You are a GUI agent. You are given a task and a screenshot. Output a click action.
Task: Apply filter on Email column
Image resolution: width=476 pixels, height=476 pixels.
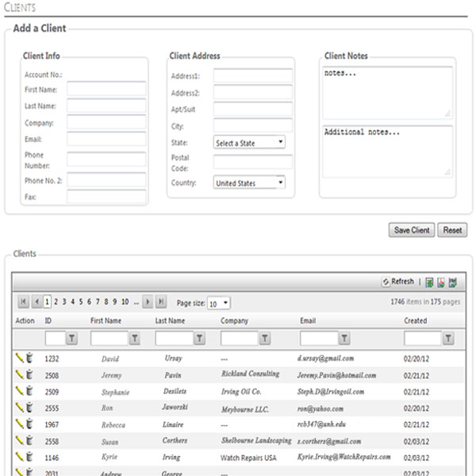click(x=344, y=338)
